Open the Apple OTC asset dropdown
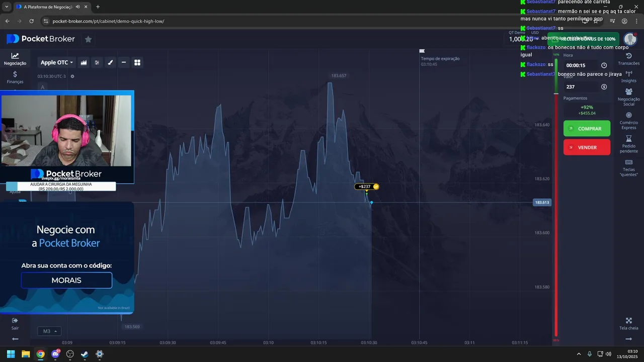644x362 pixels. [x=57, y=62]
